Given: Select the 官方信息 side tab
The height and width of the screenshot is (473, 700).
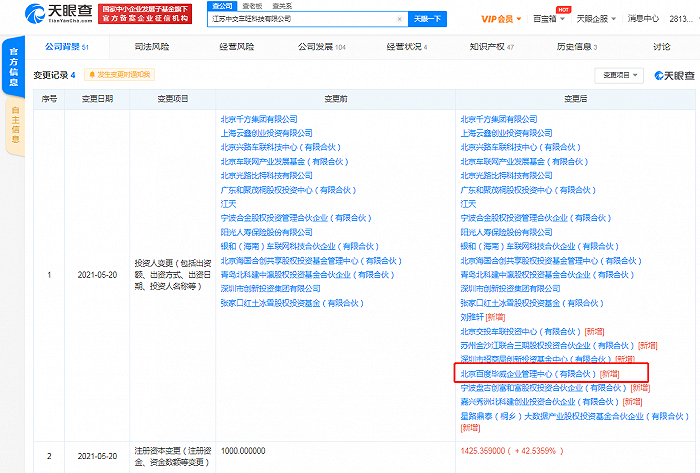Looking at the screenshot, I should [x=14, y=66].
